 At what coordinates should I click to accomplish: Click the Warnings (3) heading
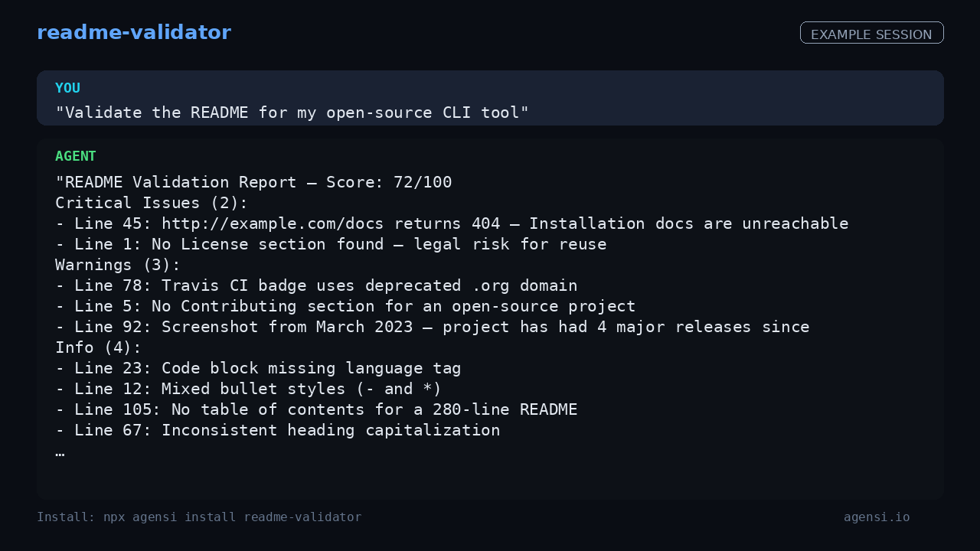pos(118,265)
